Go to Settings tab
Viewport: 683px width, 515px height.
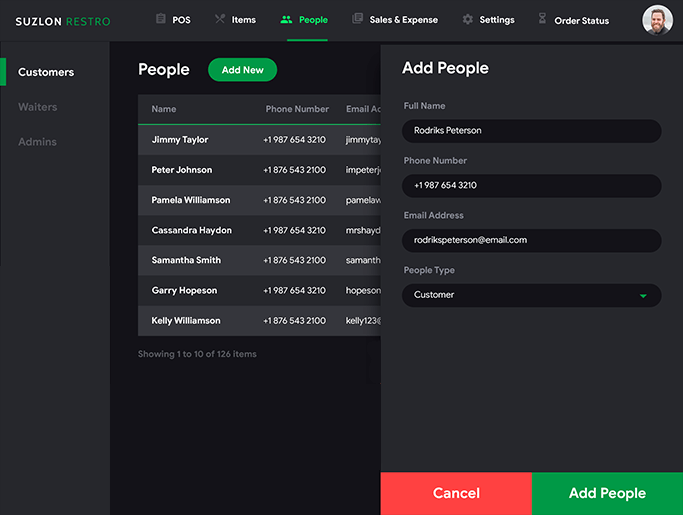point(497,20)
